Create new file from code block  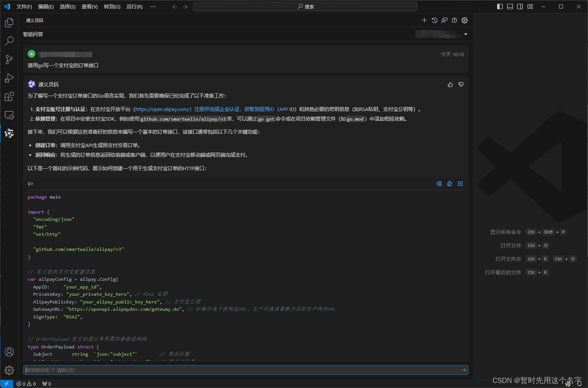pos(460,184)
